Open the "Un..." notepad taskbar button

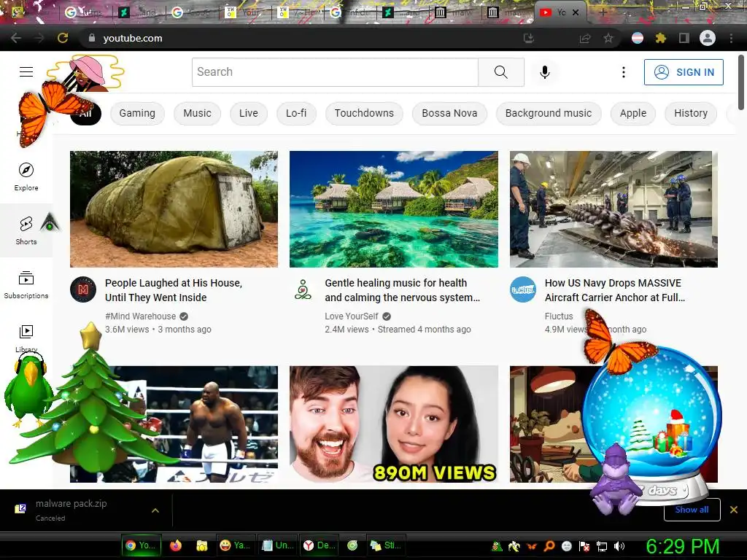278,545
